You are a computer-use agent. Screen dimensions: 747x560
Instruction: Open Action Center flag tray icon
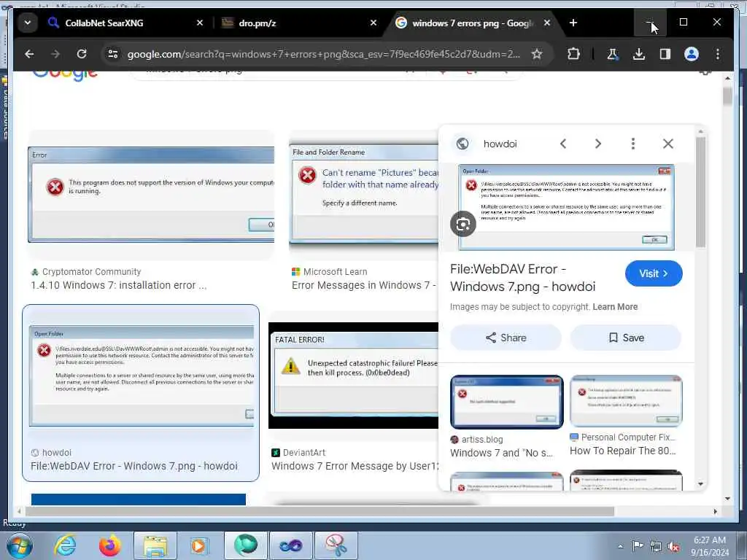coord(638,546)
